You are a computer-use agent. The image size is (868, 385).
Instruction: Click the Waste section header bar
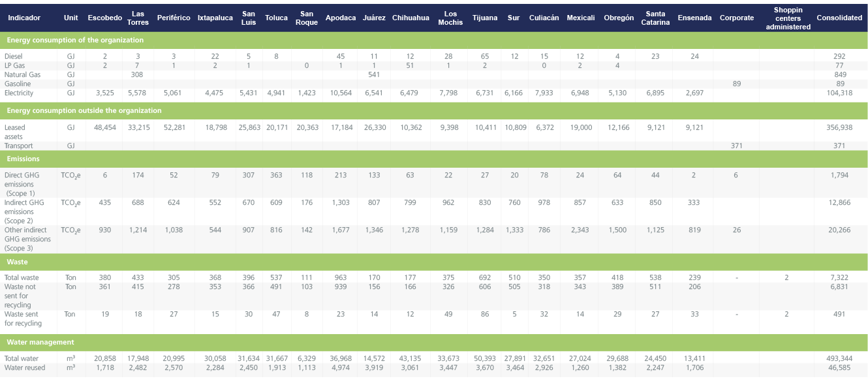coord(18,261)
